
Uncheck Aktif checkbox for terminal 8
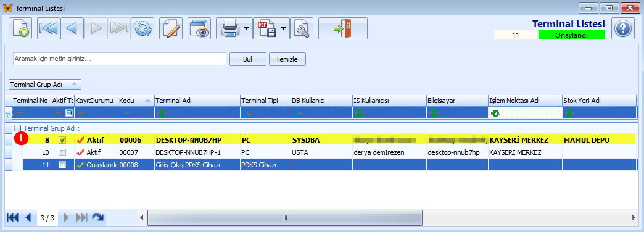(62, 140)
